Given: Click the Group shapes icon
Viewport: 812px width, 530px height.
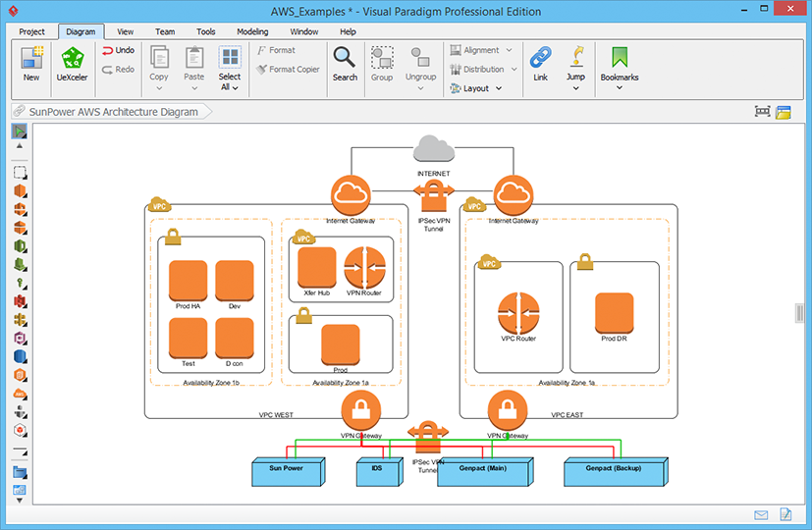Looking at the screenshot, I should point(382,58).
